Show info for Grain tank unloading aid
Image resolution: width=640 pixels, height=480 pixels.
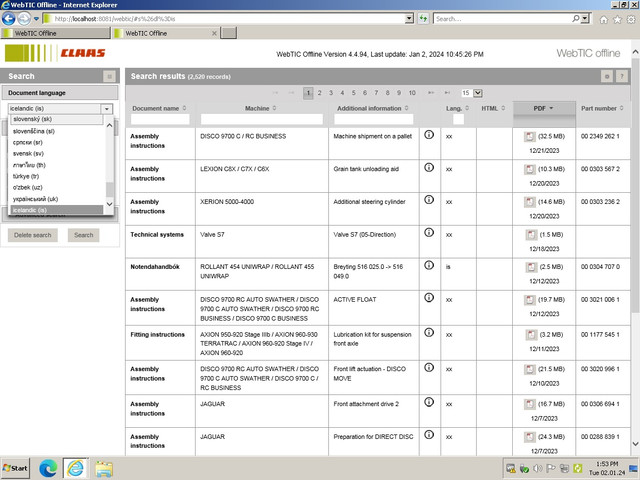click(x=429, y=167)
